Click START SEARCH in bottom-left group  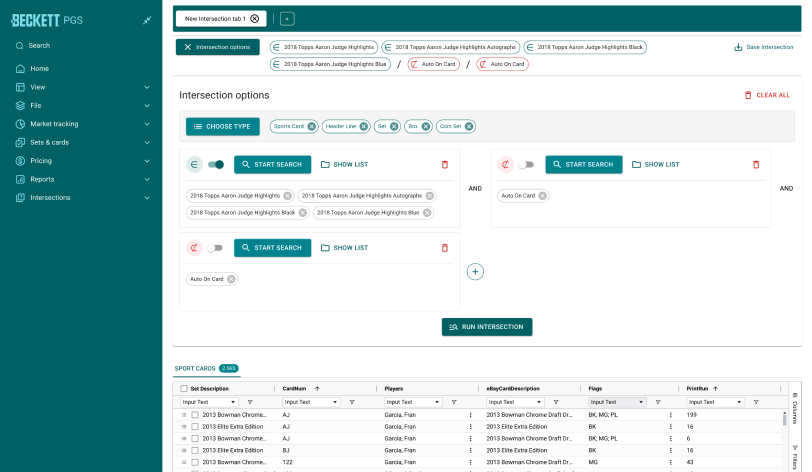click(272, 248)
